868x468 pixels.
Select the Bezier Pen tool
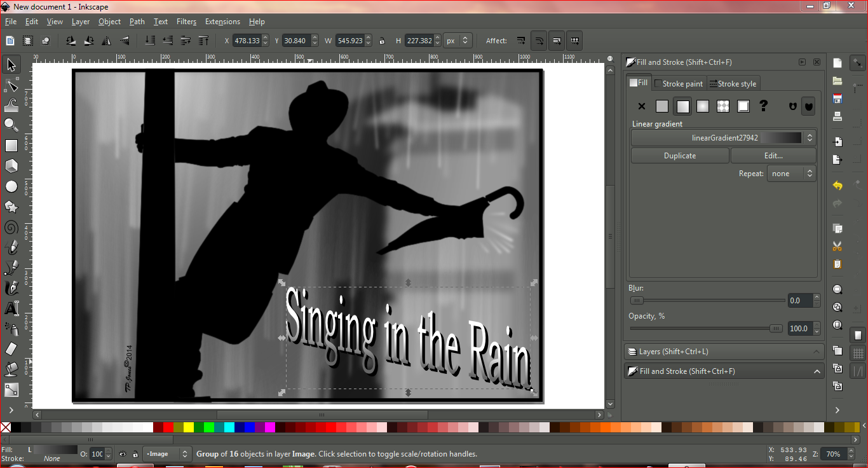(x=11, y=267)
